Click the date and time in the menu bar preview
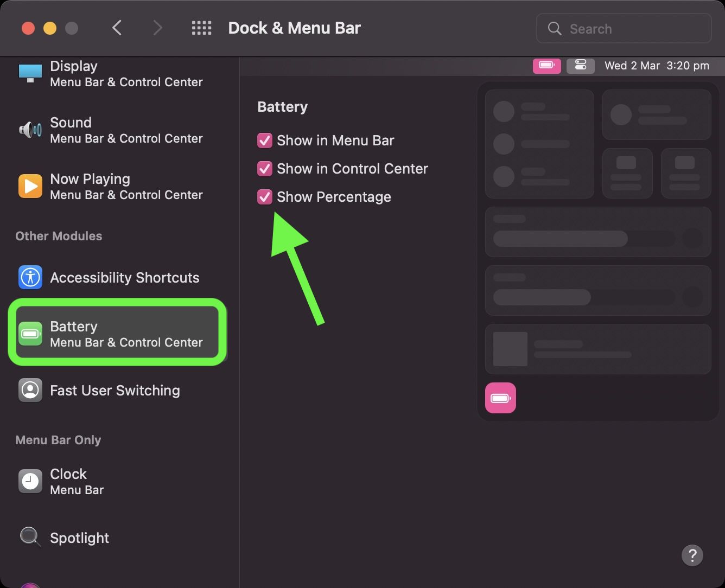The image size is (725, 588). point(657,66)
